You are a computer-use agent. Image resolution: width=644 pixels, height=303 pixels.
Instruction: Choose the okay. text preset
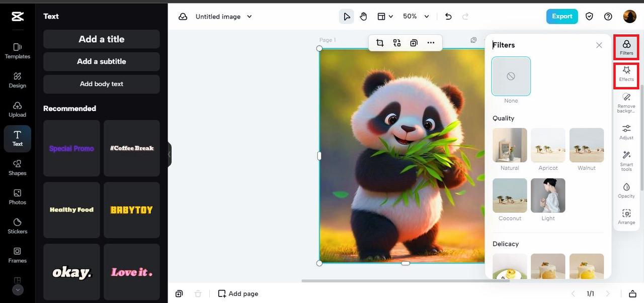[71, 272]
